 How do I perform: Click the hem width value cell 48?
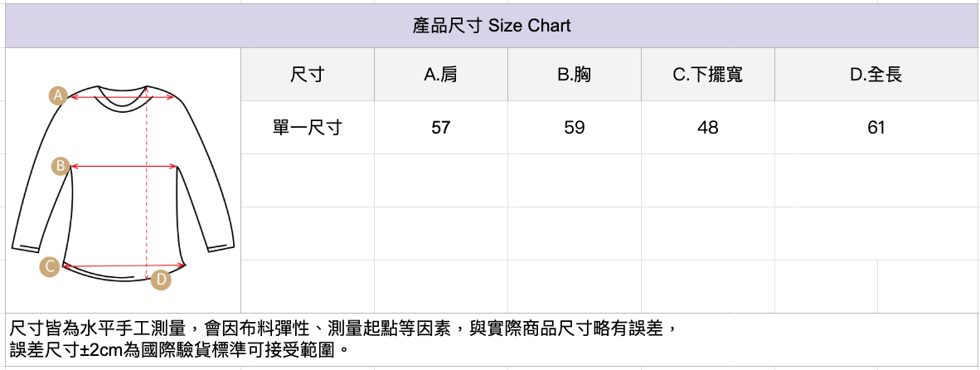[x=708, y=128]
